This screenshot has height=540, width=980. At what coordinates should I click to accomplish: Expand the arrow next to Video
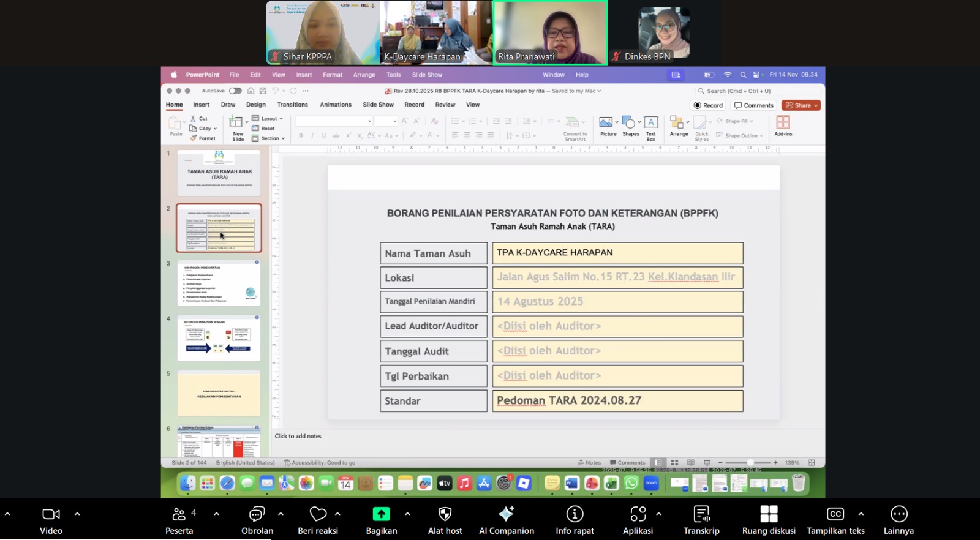click(77, 514)
